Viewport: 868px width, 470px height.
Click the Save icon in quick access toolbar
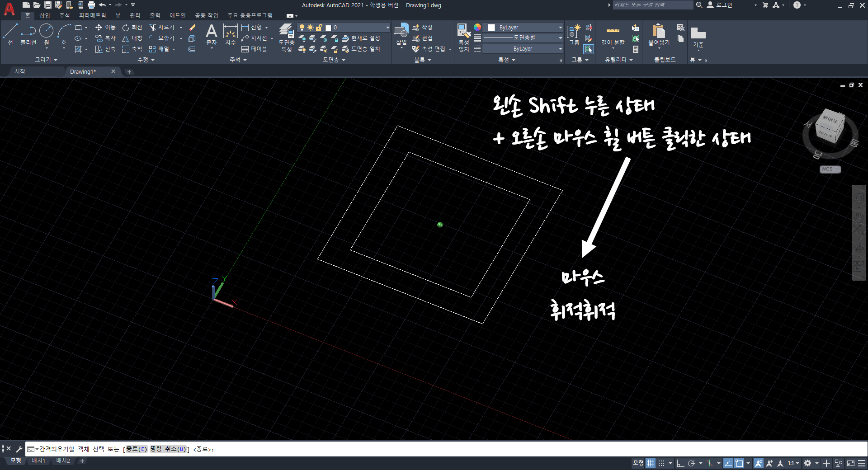(x=47, y=5)
